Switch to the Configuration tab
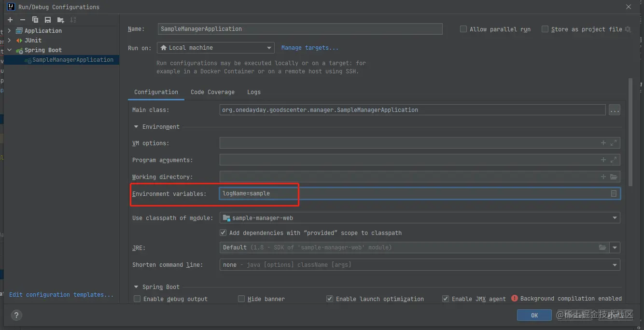The height and width of the screenshot is (330, 644). point(156,92)
